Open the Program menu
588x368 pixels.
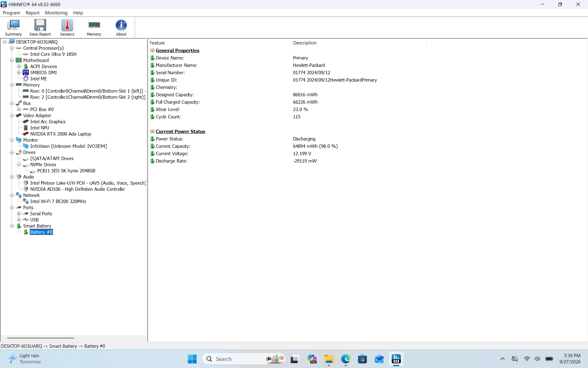coord(11,13)
